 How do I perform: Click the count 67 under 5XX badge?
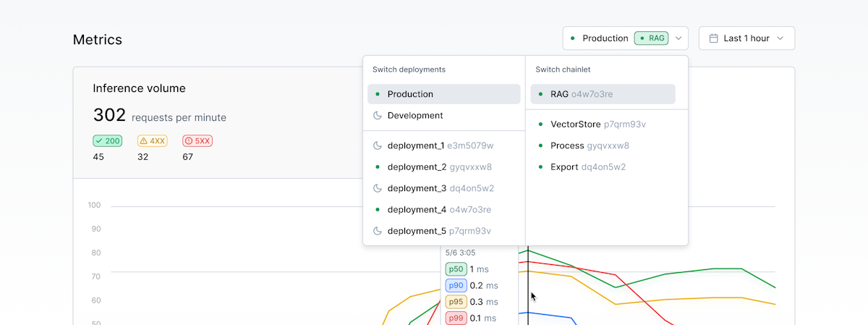click(188, 156)
